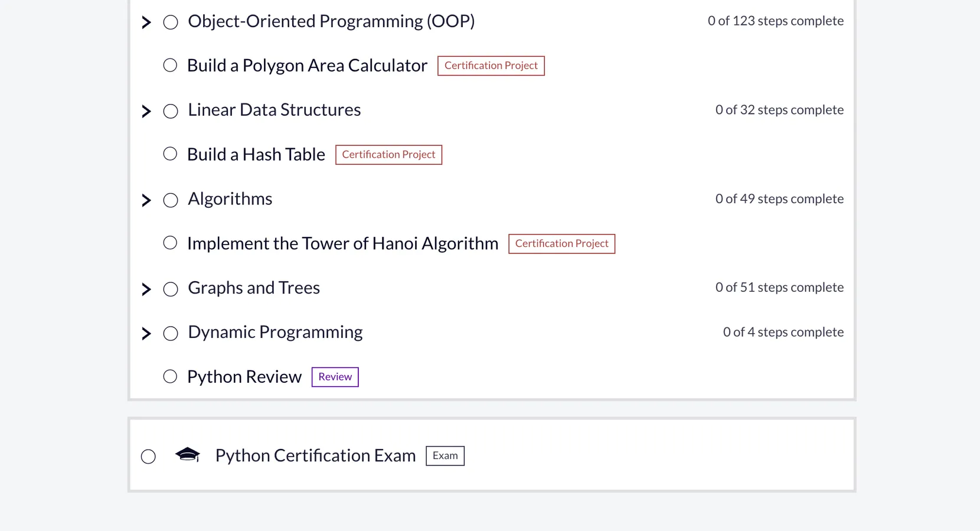Open Build a Hash Table project
The width and height of the screenshot is (980, 531).
click(x=256, y=155)
